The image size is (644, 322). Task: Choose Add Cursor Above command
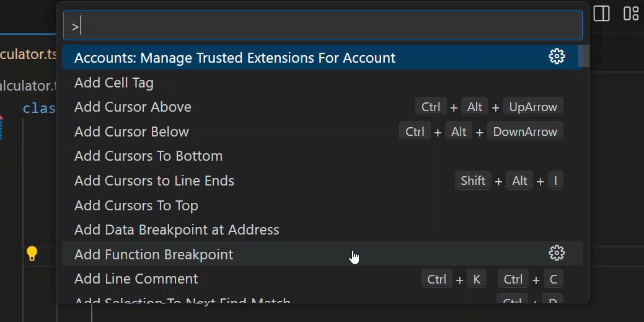[x=133, y=107]
